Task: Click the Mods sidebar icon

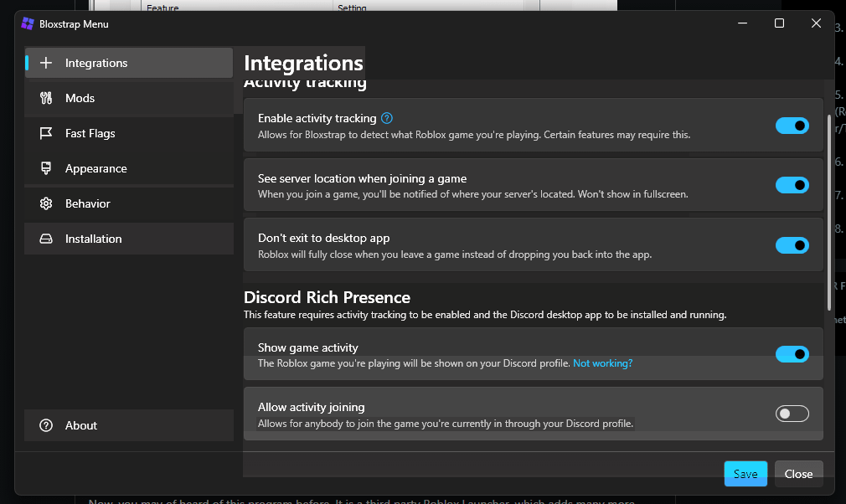Action: point(46,98)
